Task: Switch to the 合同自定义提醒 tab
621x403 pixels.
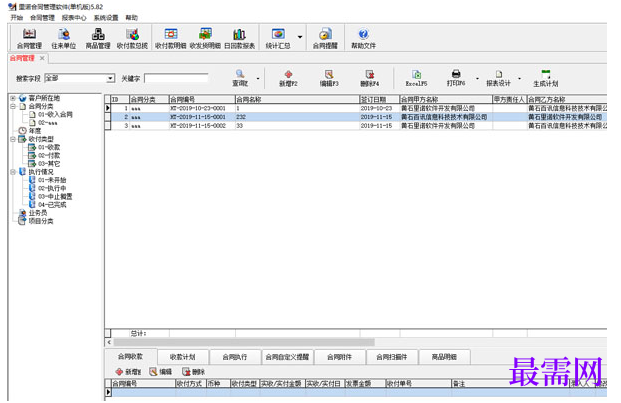Action: tap(287, 357)
